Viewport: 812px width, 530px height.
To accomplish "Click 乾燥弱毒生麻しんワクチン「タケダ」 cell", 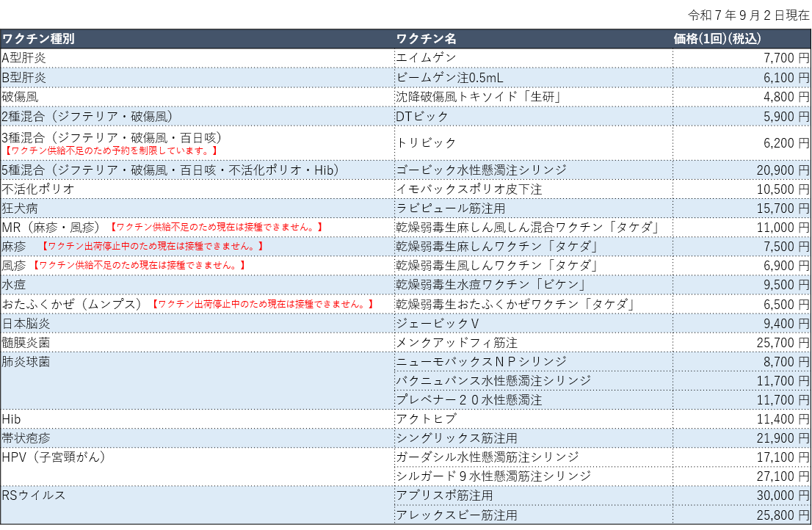I will (534, 247).
